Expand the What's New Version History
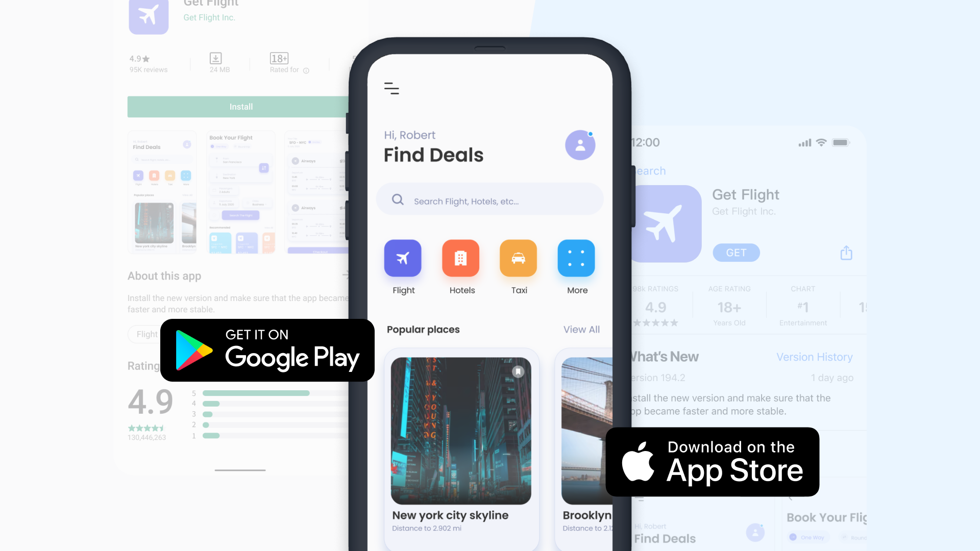 click(815, 357)
